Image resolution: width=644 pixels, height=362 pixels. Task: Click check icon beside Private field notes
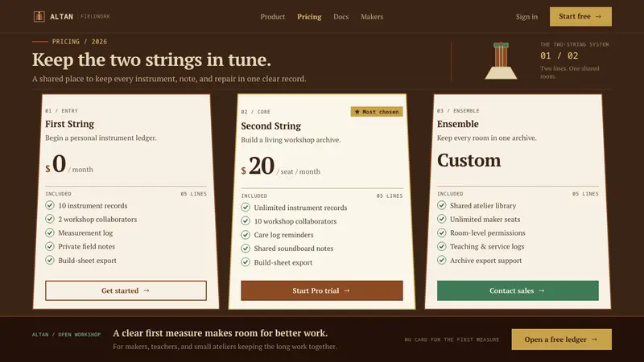tap(50, 246)
